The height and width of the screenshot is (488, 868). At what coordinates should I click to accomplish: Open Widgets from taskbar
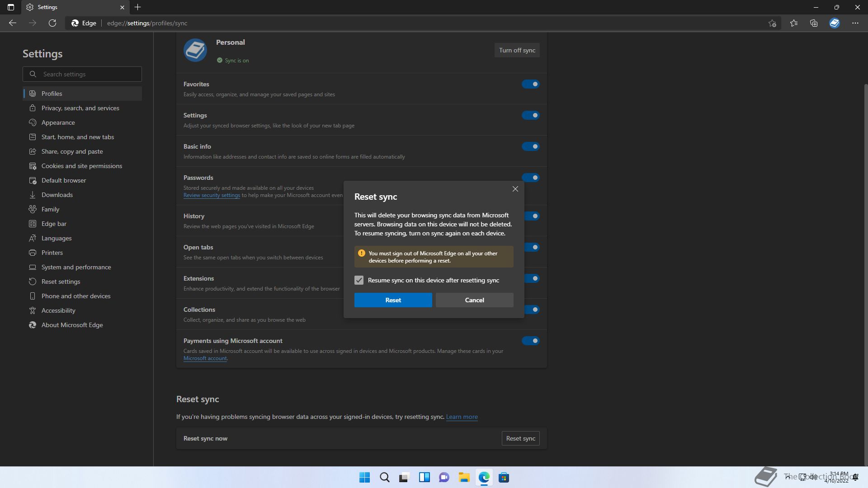pos(424,477)
